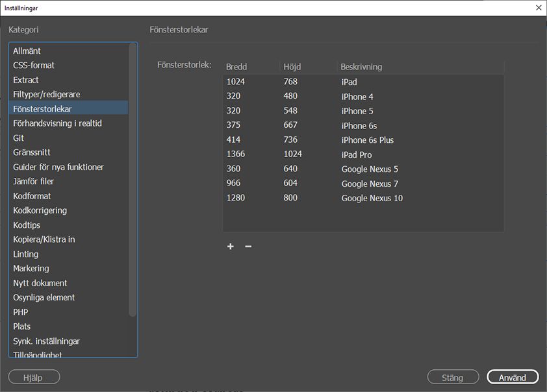
Task: Select the iPhone 5 description
Action: pyautogui.click(x=357, y=111)
